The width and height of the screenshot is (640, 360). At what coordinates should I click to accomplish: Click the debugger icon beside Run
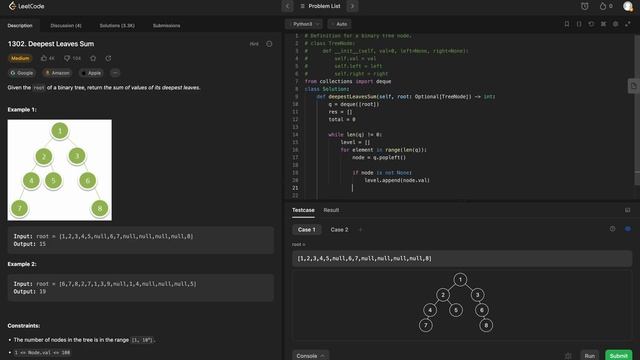568,356
